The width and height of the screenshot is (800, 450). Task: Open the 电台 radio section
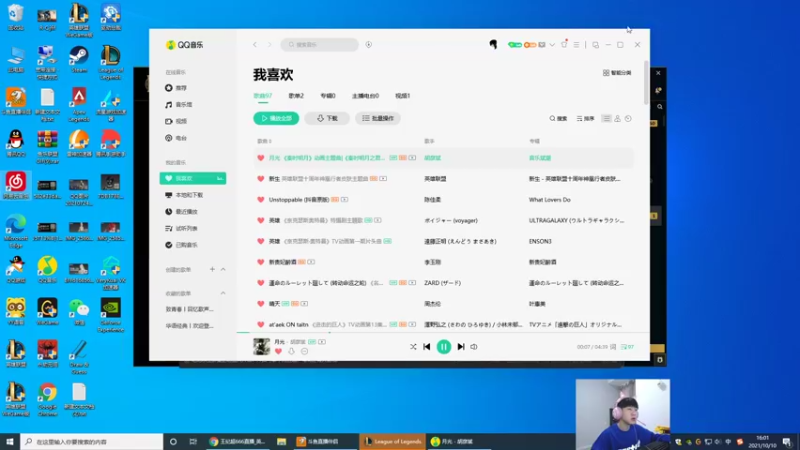[177, 138]
